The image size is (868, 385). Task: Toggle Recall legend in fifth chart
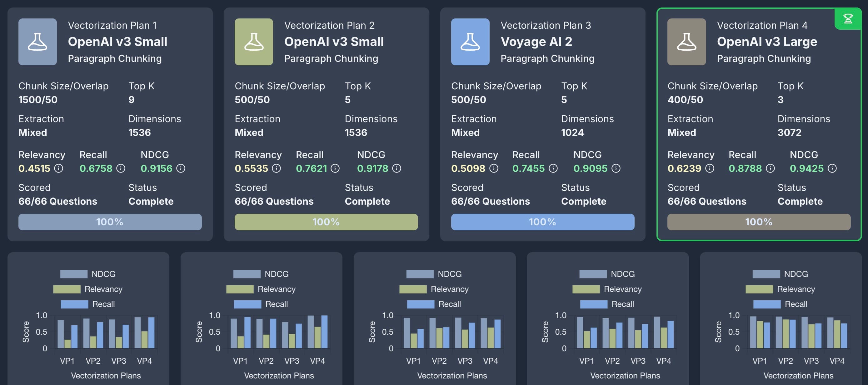(x=781, y=304)
